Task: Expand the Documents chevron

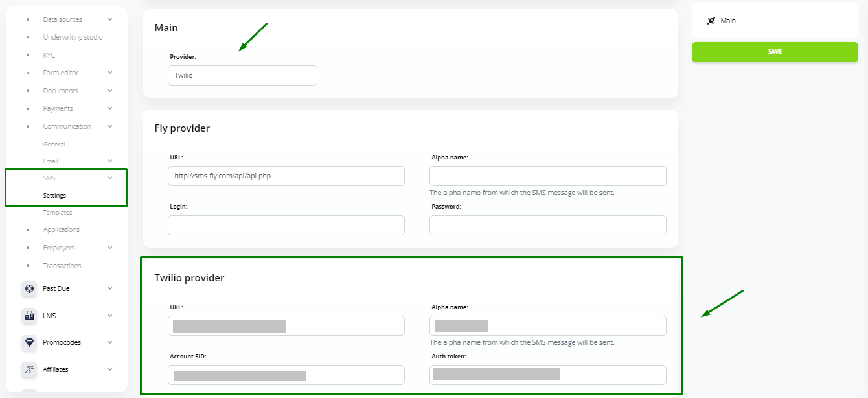Action: [110, 91]
